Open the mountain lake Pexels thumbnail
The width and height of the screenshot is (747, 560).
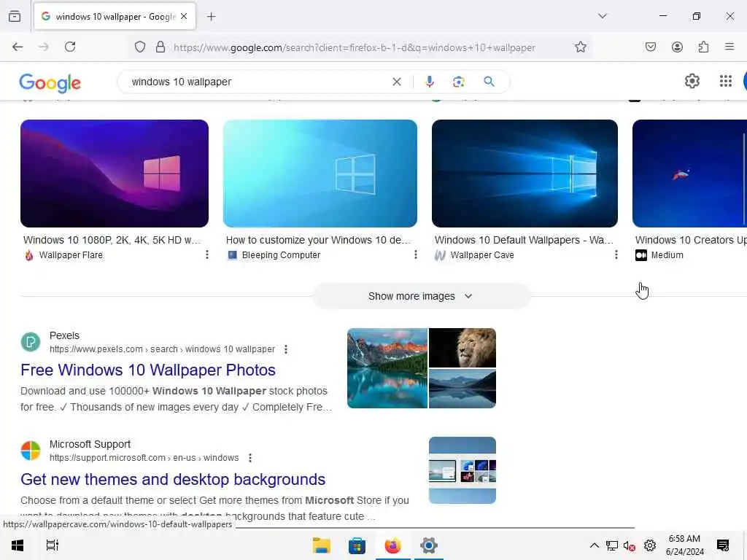click(387, 368)
